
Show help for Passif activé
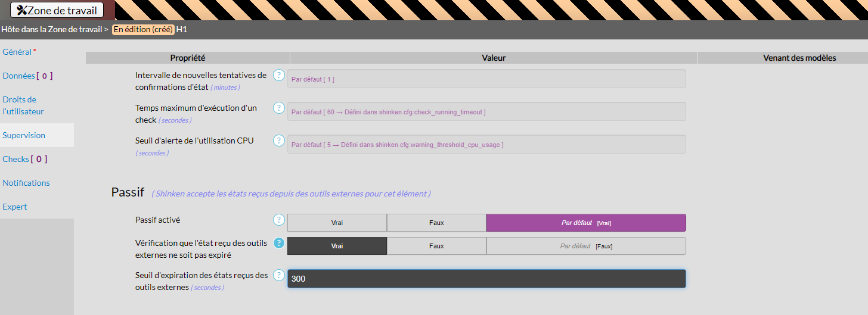point(278,220)
